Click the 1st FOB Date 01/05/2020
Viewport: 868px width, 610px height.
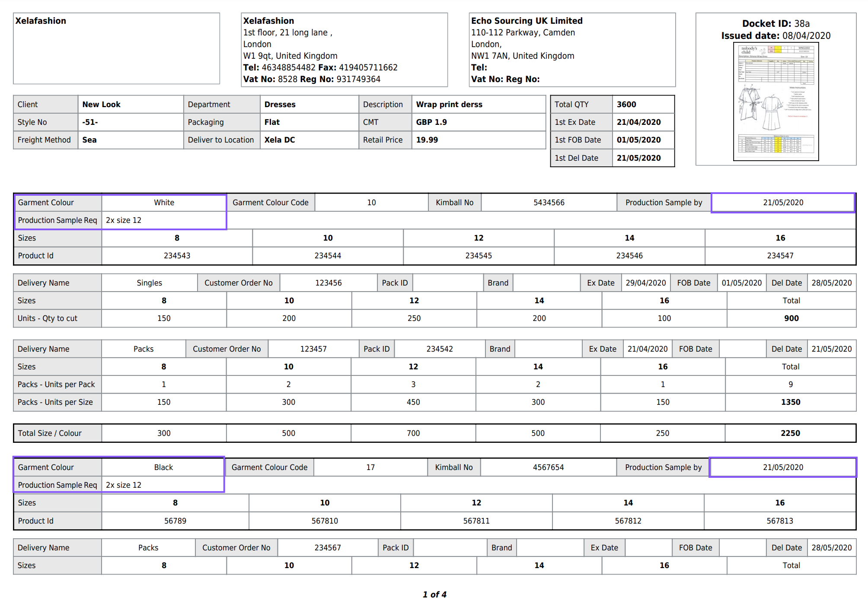pos(638,140)
